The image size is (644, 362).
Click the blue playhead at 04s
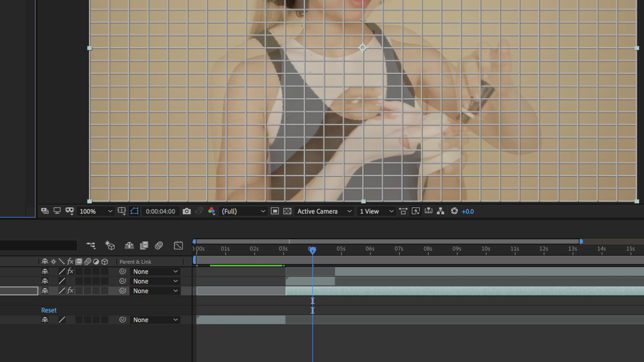pos(312,250)
